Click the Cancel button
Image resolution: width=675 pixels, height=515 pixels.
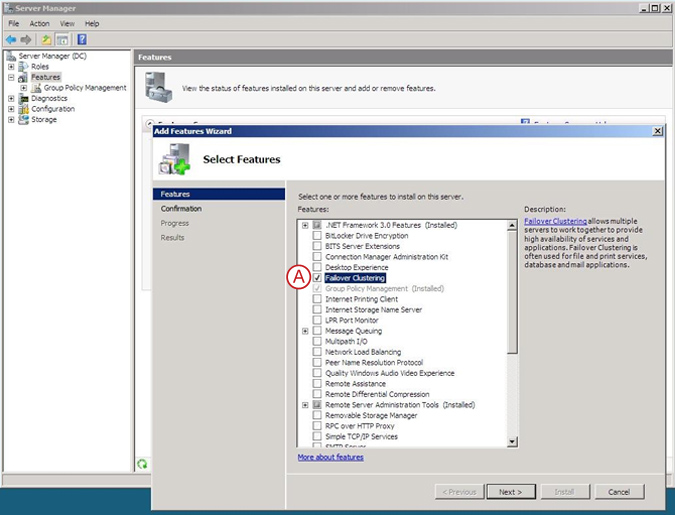click(x=619, y=492)
